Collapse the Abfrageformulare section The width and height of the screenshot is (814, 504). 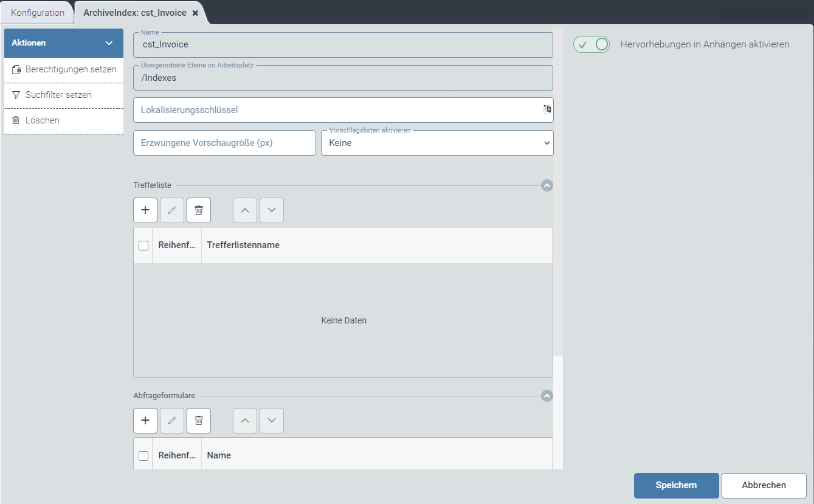pos(547,396)
